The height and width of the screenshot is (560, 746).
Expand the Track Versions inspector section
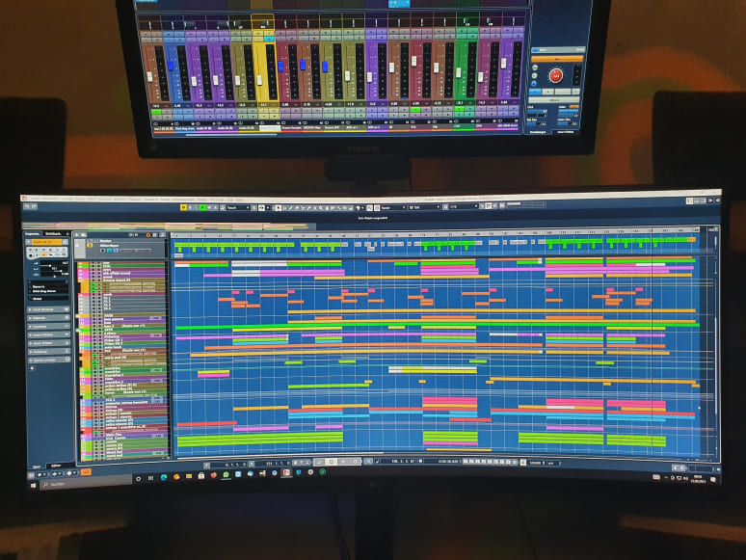click(49, 309)
